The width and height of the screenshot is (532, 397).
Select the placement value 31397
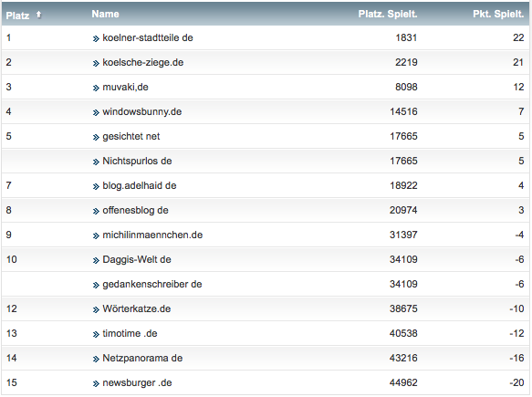pos(403,235)
